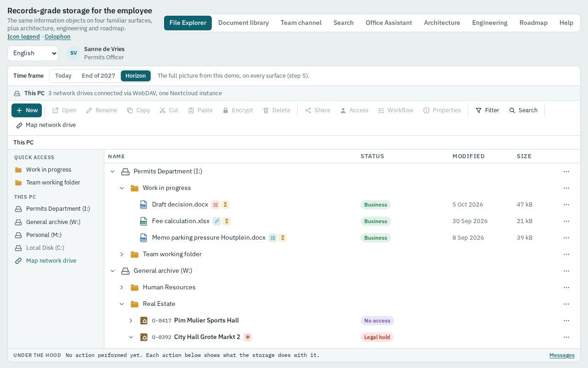
Task: Open the English language dropdown
Action: (x=33, y=53)
